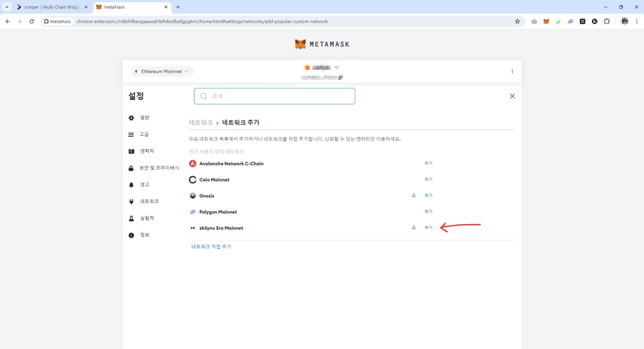Add the Avalanche Network C-Chain network

coord(428,164)
